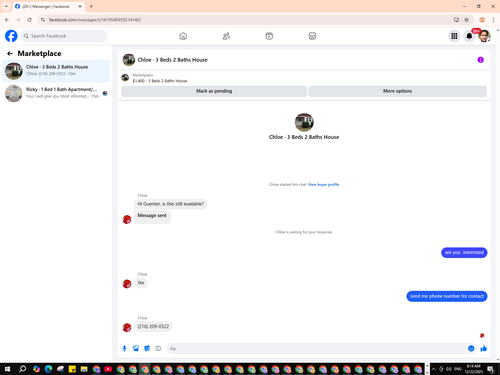500x375 pixels.
Task: Open the clock showing 8:14 AM
Action: [474, 369]
